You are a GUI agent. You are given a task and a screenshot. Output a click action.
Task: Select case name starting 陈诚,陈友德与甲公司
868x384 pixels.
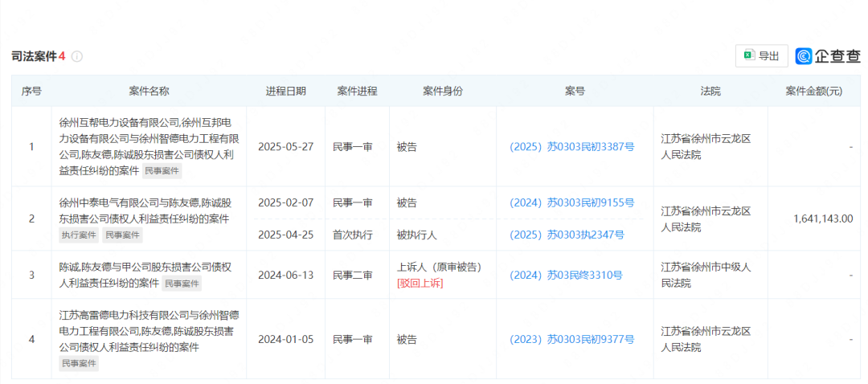145,275
